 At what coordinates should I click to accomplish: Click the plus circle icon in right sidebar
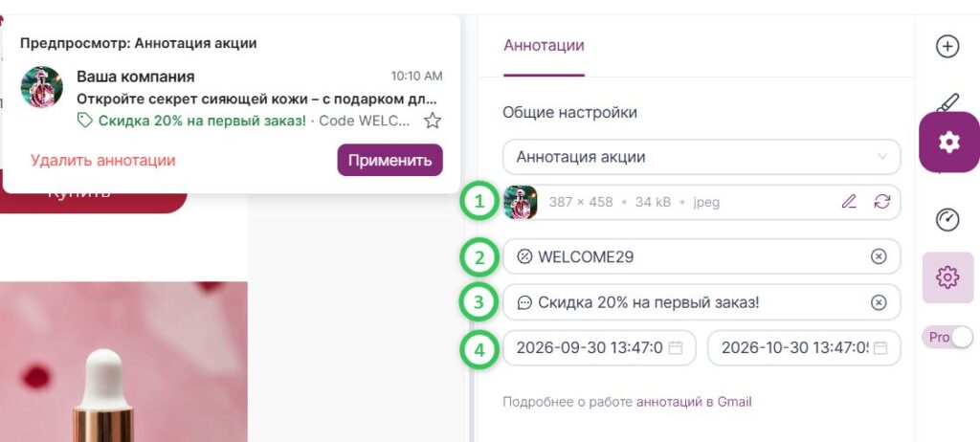click(x=947, y=46)
